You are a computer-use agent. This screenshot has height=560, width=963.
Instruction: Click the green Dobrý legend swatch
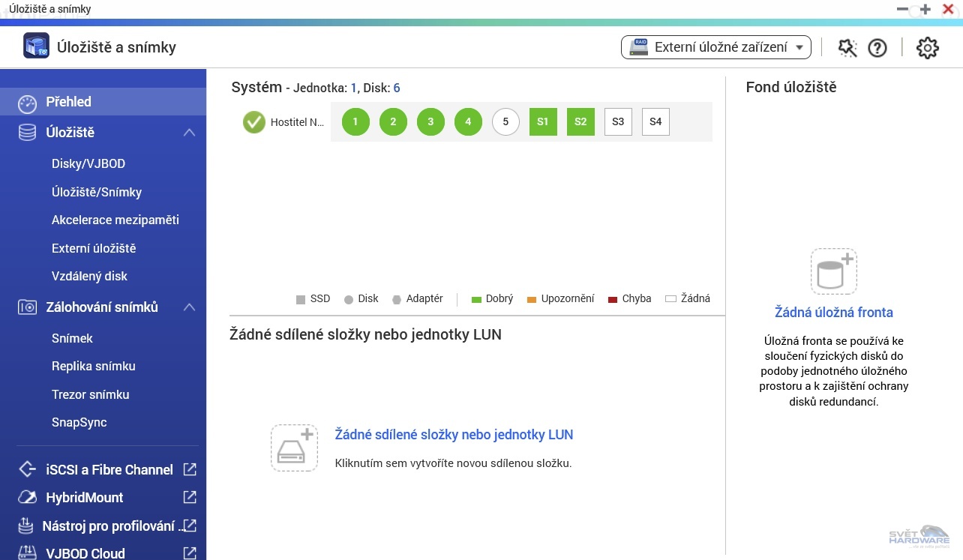(475, 299)
